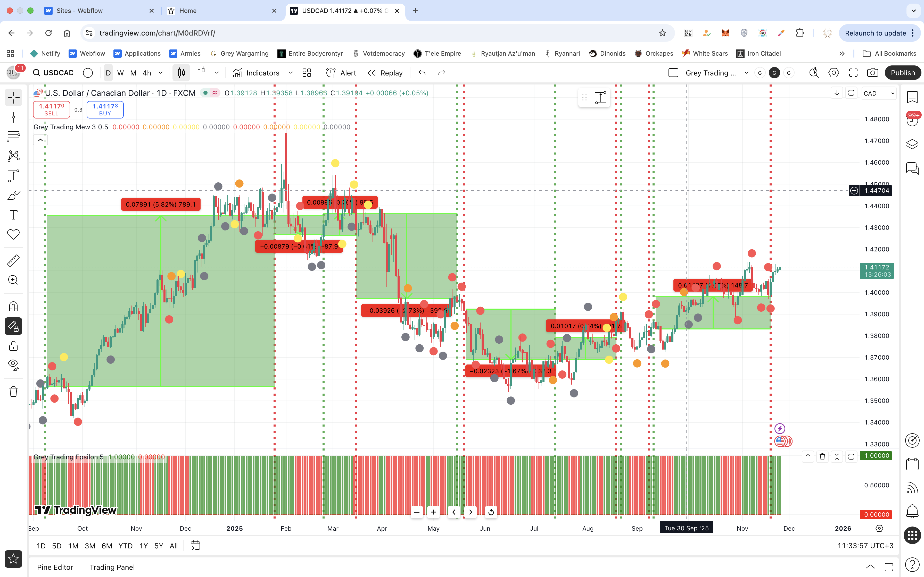Click the Publish button
This screenshot has width=924, height=577.
(x=903, y=73)
